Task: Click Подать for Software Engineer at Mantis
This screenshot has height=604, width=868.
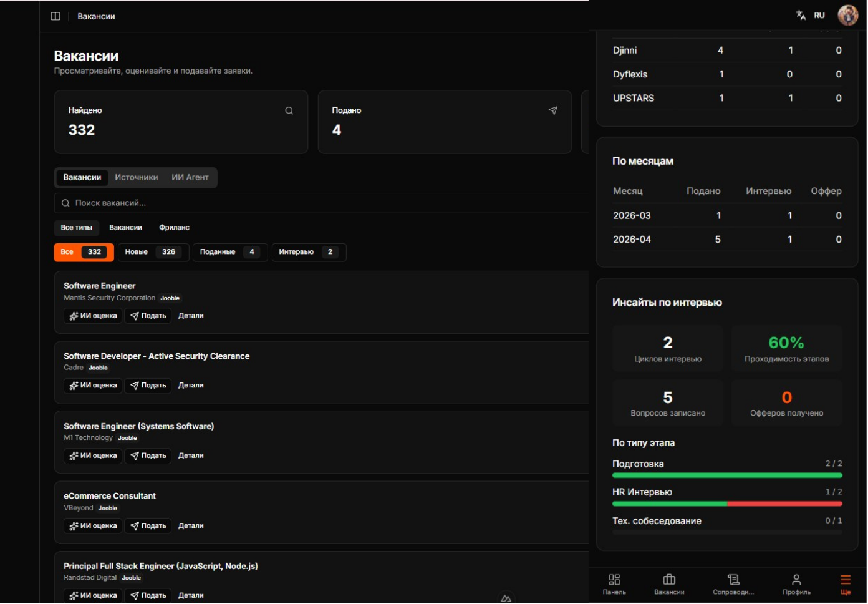Action: [148, 316]
